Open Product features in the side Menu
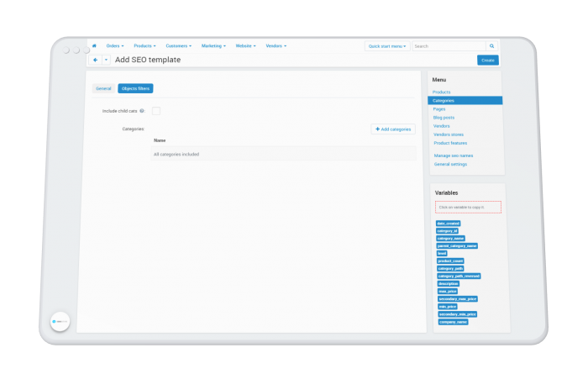 tap(450, 143)
